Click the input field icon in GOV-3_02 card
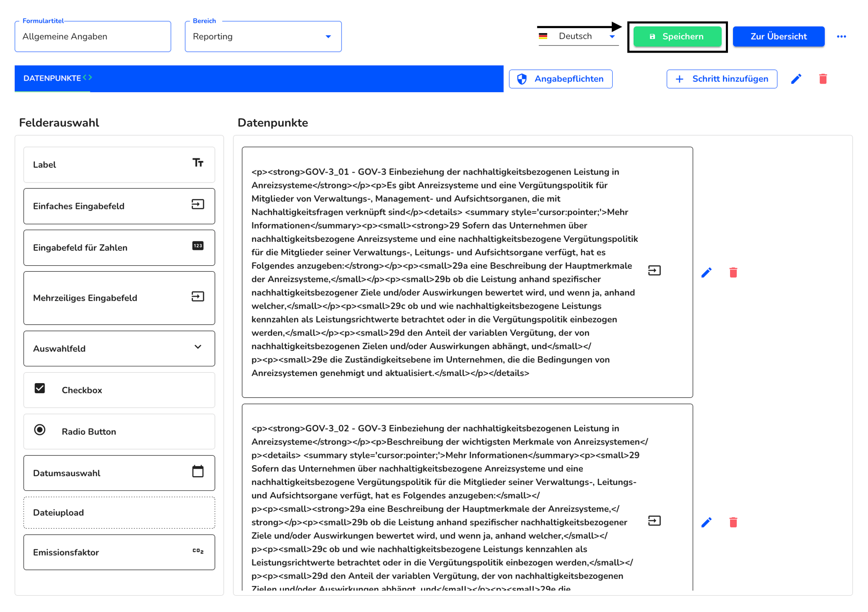868x612 pixels. pos(654,521)
